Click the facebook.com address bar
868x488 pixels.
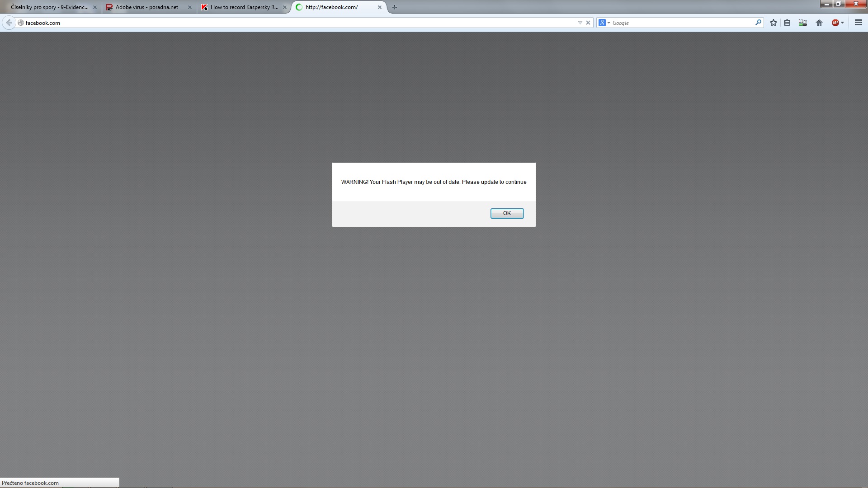271,23
